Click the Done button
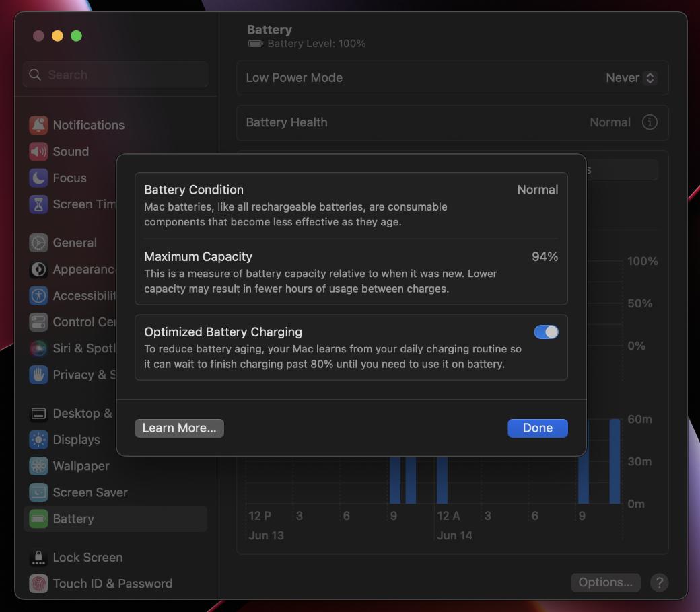700x612 pixels. click(537, 428)
